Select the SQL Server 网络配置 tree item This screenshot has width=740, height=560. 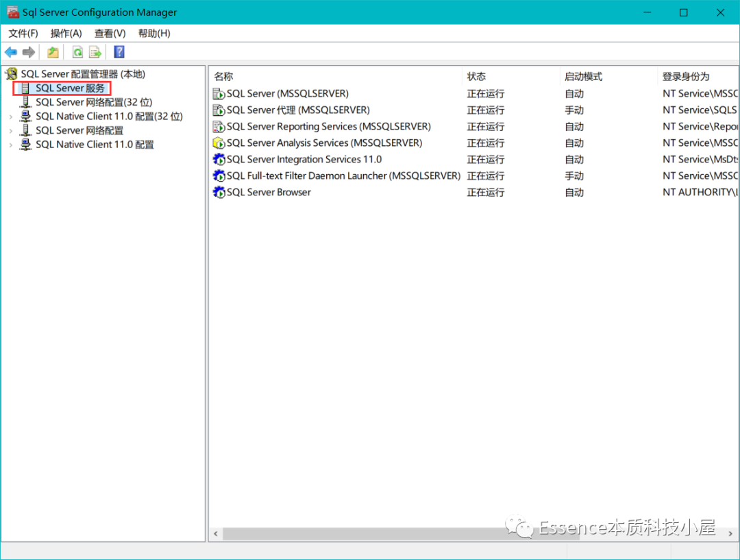click(x=79, y=130)
